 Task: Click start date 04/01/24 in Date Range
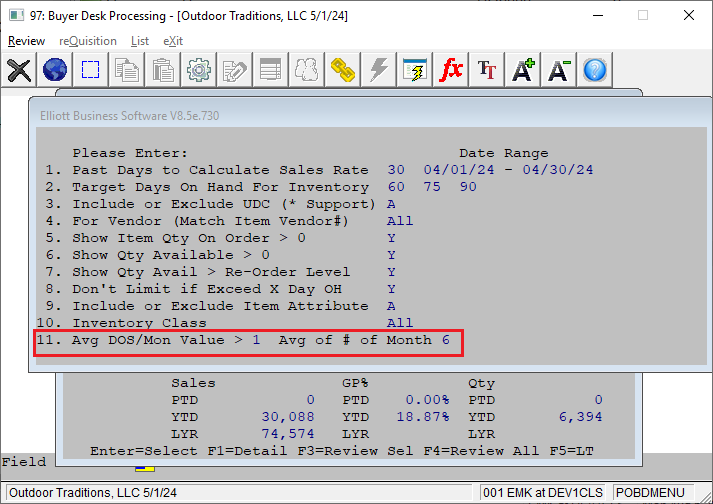point(459,170)
